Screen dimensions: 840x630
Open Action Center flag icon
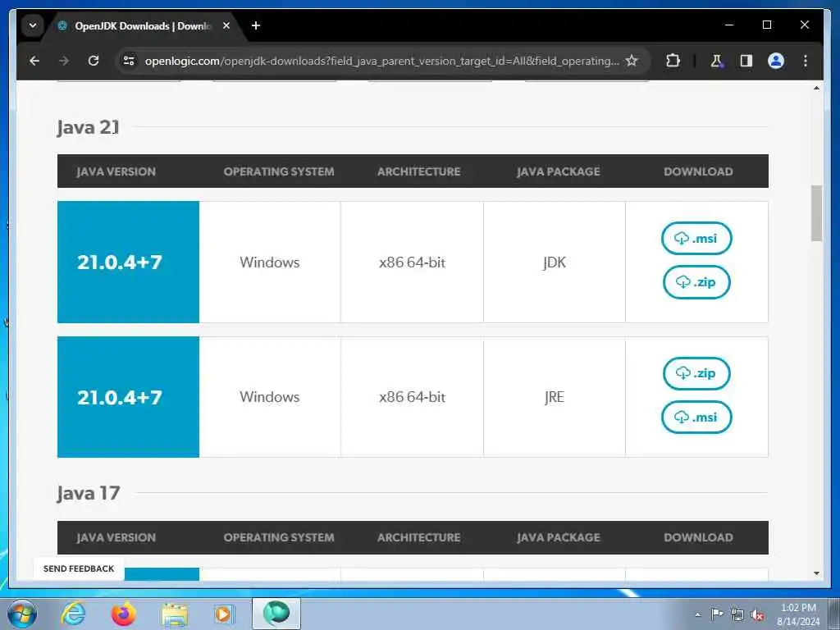[717, 614]
